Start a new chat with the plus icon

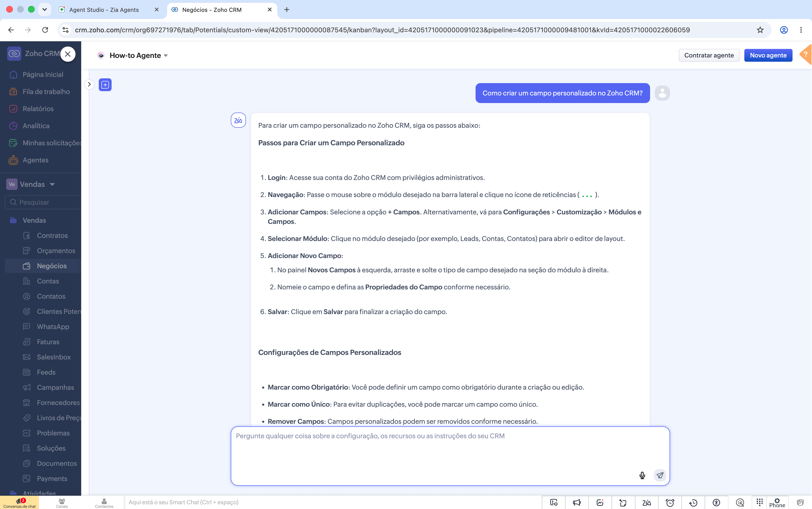[x=105, y=85]
